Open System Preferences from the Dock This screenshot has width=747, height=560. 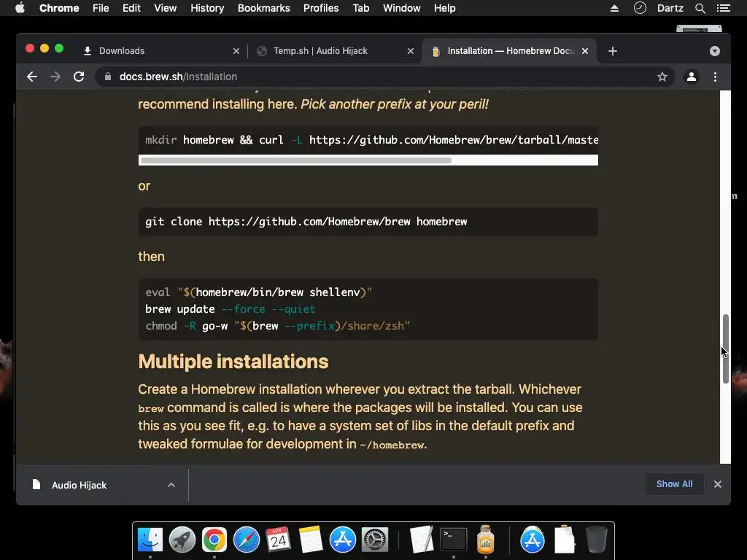pyautogui.click(x=375, y=540)
